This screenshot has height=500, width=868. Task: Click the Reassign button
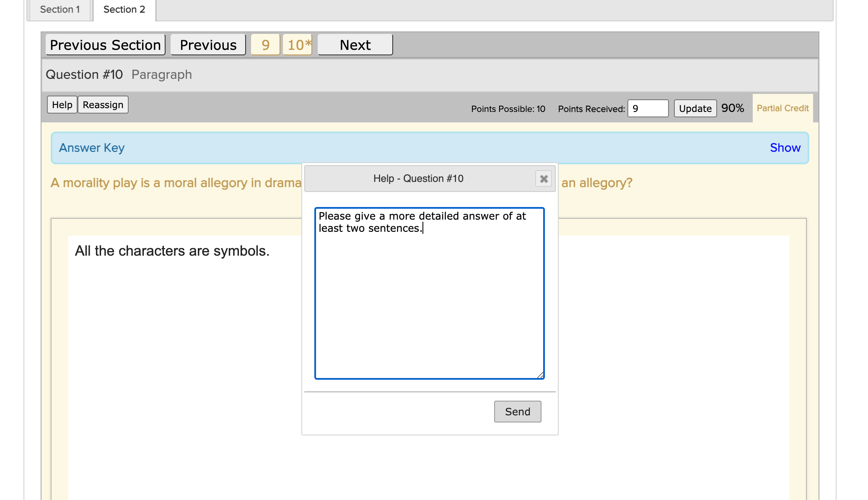click(103, 105)
